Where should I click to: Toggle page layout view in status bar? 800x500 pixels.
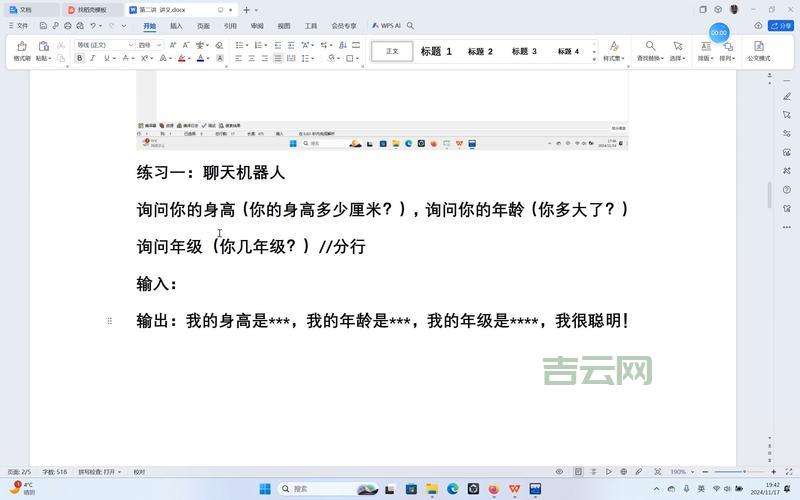pyautogui.click(x=578, y=472)
